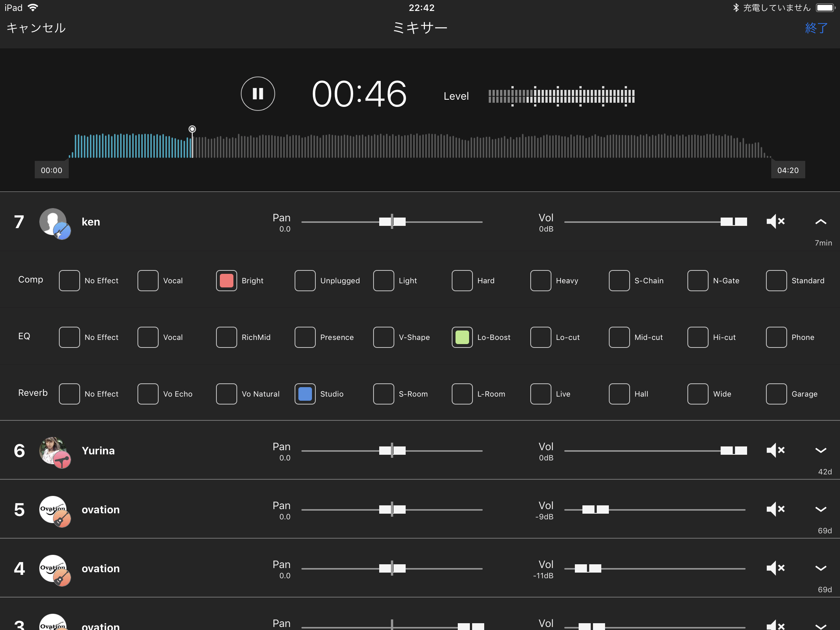
Task: Open the ovation avatar on track 5
Action: pyautogui.click(x=55, y=511)
